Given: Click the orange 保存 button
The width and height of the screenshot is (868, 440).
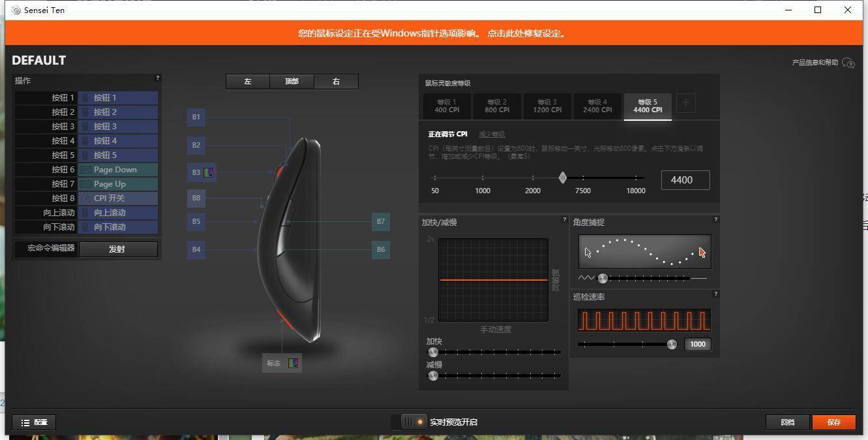Looking at the screenshot, I should pyautogui.click(x=834, y=422).
